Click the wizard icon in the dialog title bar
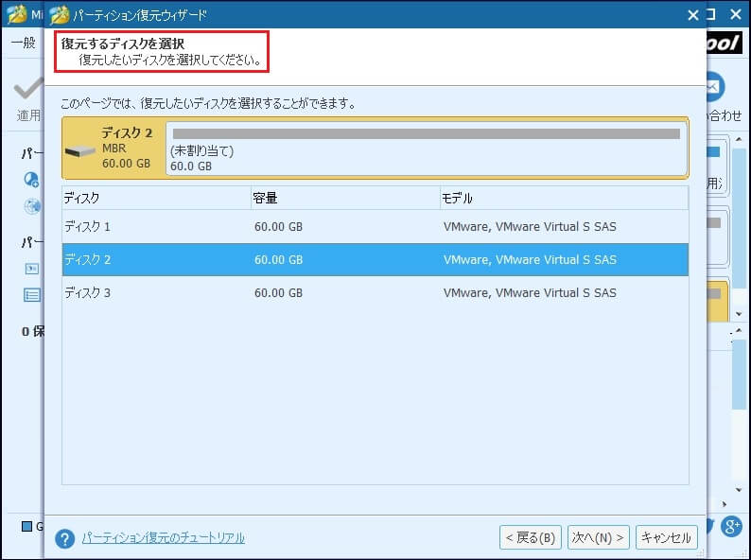The height and width of the screenshot is (560, 751). point(60,15)
